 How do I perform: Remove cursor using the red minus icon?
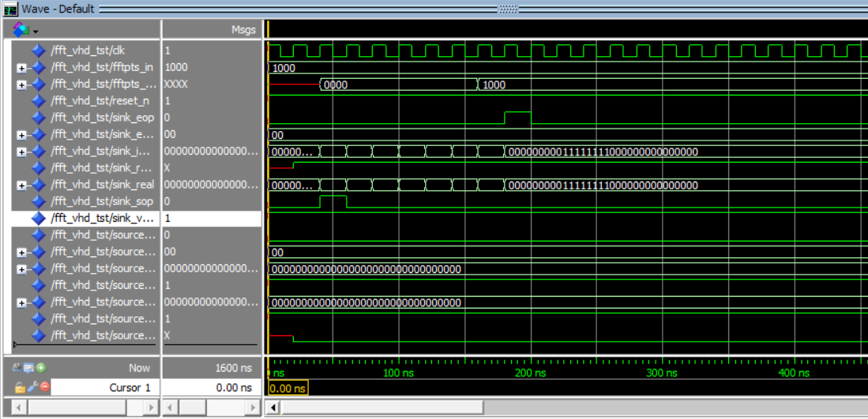(x=44, y=387)
